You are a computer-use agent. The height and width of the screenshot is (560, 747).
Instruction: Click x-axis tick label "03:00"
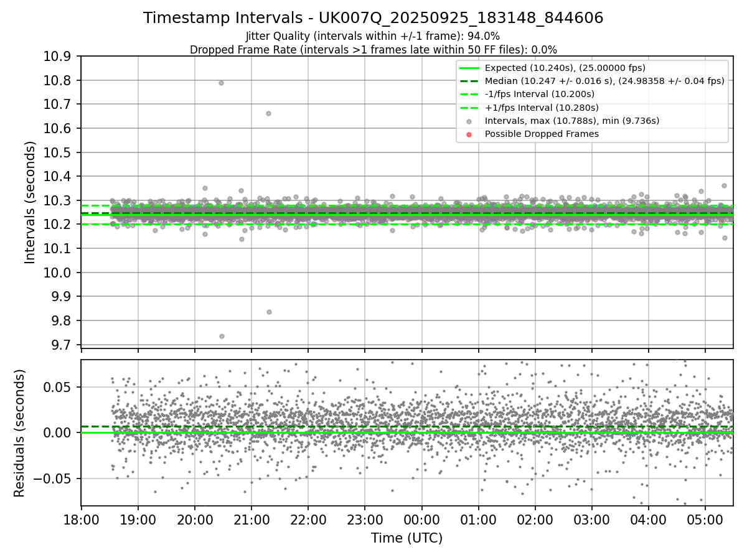[591, 520]
